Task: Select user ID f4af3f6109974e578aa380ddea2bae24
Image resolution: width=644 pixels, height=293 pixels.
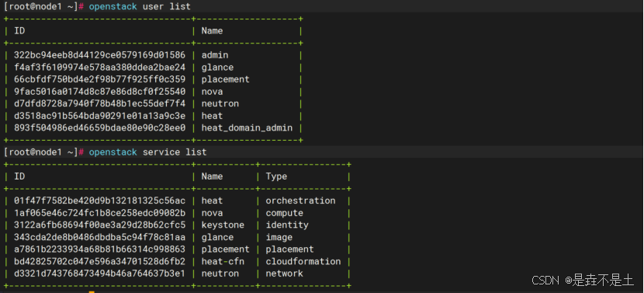Action: (x=99, y=67)
